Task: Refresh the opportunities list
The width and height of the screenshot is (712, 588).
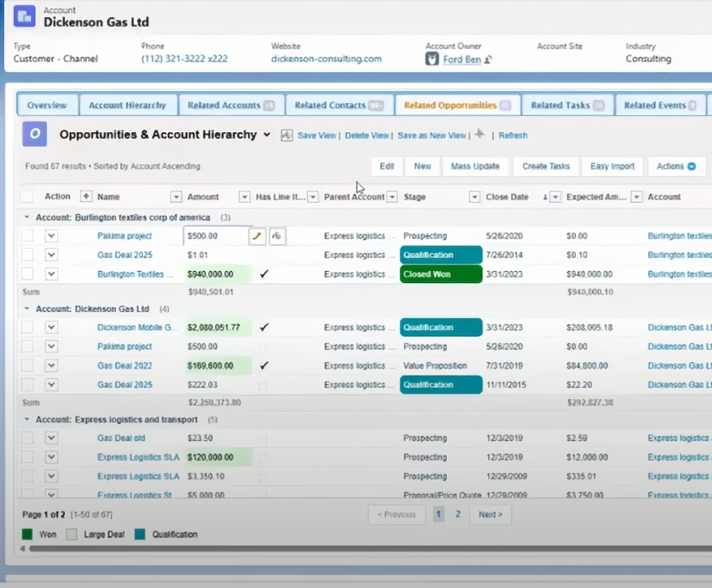Action: pos(513,135)
